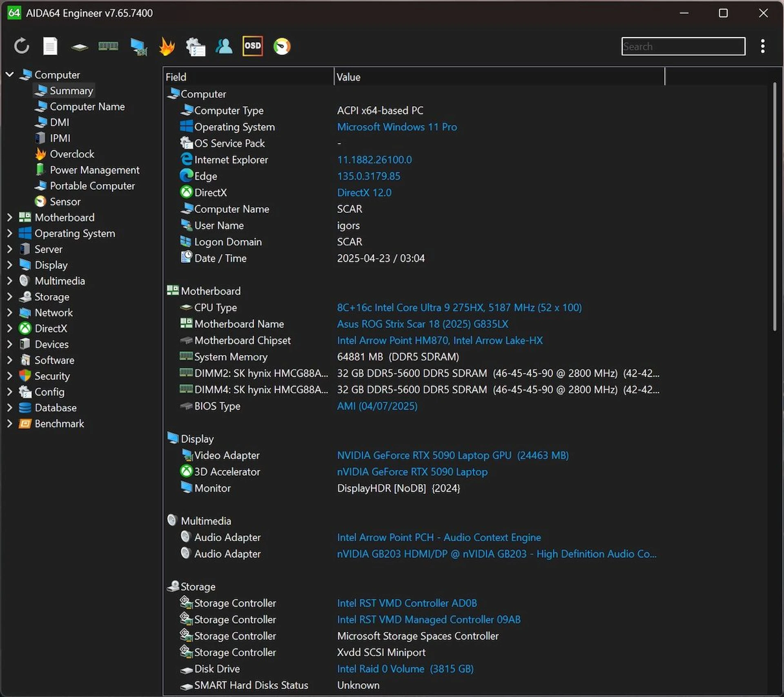Click the Value column header
This screenshot has height=697, width=784.
(x=499, y=77)
